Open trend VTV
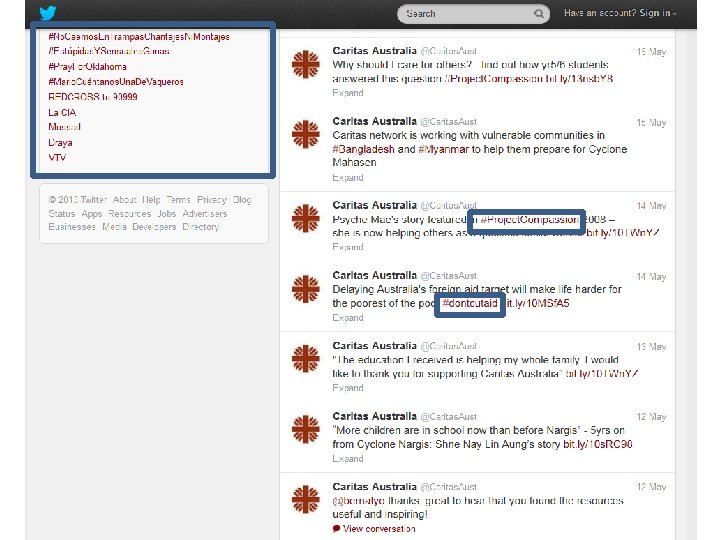This screenshot has height=540, width=720. point(57,158)
